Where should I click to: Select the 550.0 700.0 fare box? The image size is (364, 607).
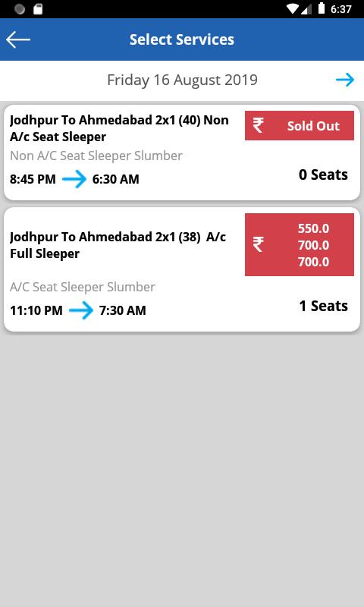[300, 244]
